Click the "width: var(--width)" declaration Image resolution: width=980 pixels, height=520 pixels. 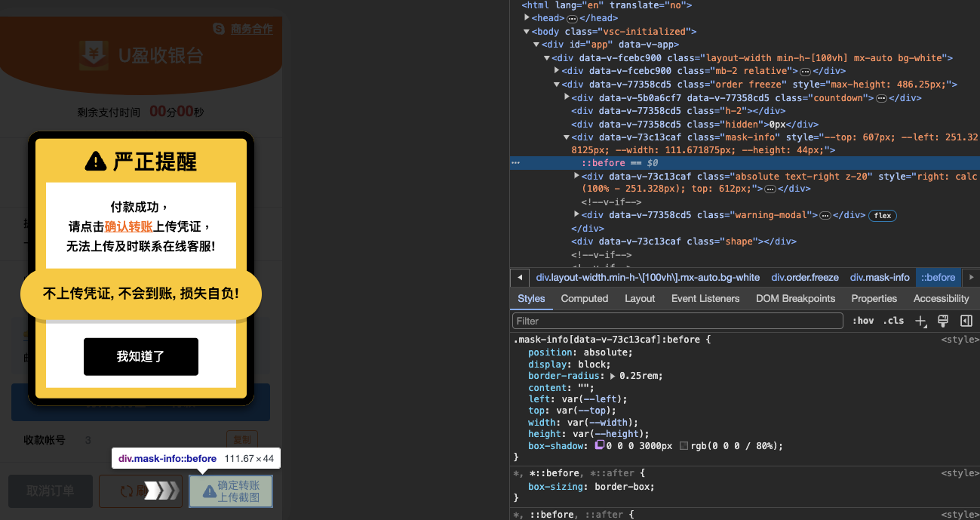coord(583,423)
